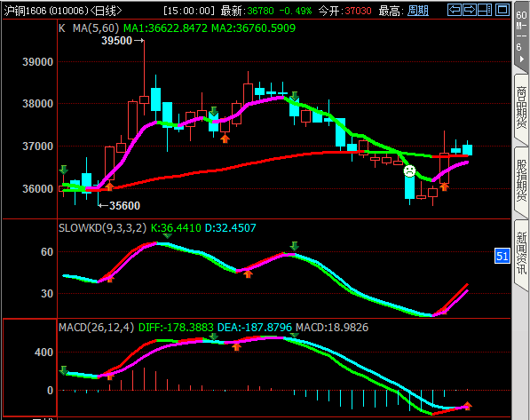Click the 36000 price axis label

pyautogui.click(x=37, y=189)
